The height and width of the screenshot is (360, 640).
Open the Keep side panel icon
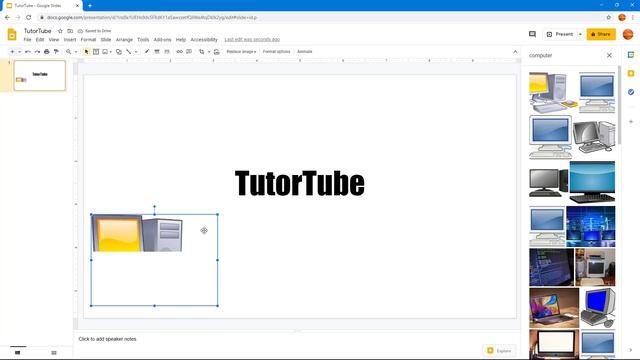coord(631,73)
